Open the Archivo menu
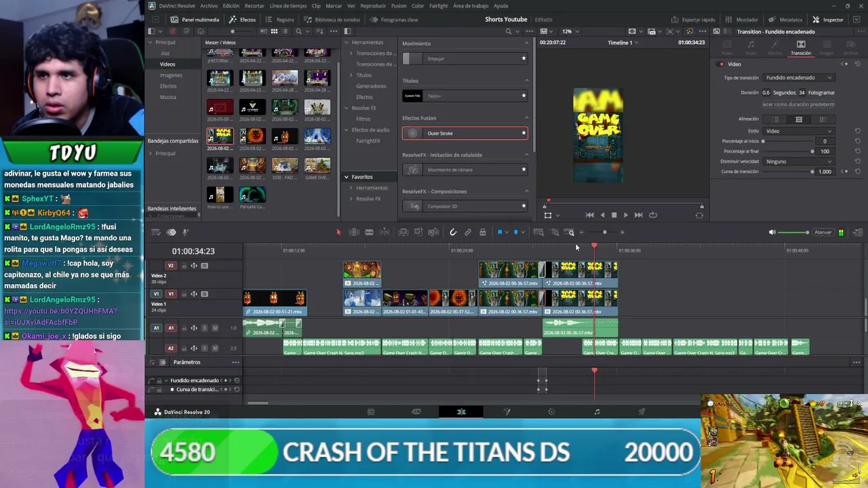Viewport: 868px width, 488px height. (x=209, y=6)
